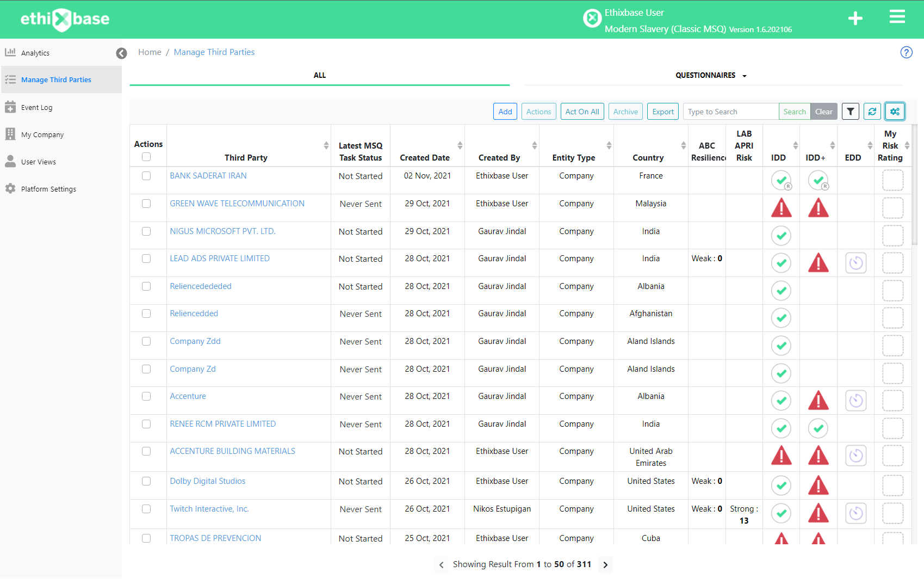Click the refresh grid icon
Image resolution: width=924 pixels, height=584 pixels.
point(872,111)
